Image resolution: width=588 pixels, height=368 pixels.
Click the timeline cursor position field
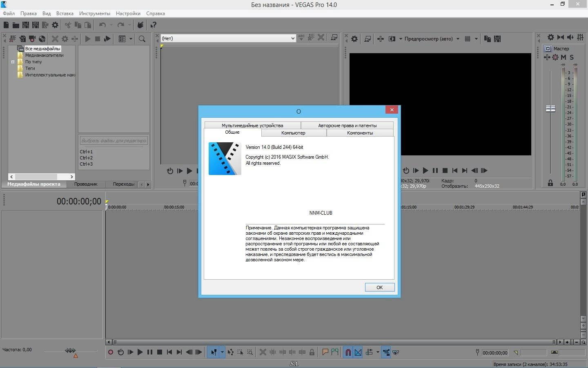(x=495, y=353)
